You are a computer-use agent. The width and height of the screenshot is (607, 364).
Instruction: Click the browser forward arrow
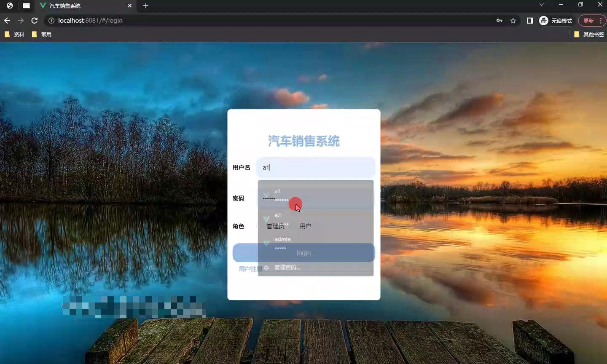pos(21,21)
